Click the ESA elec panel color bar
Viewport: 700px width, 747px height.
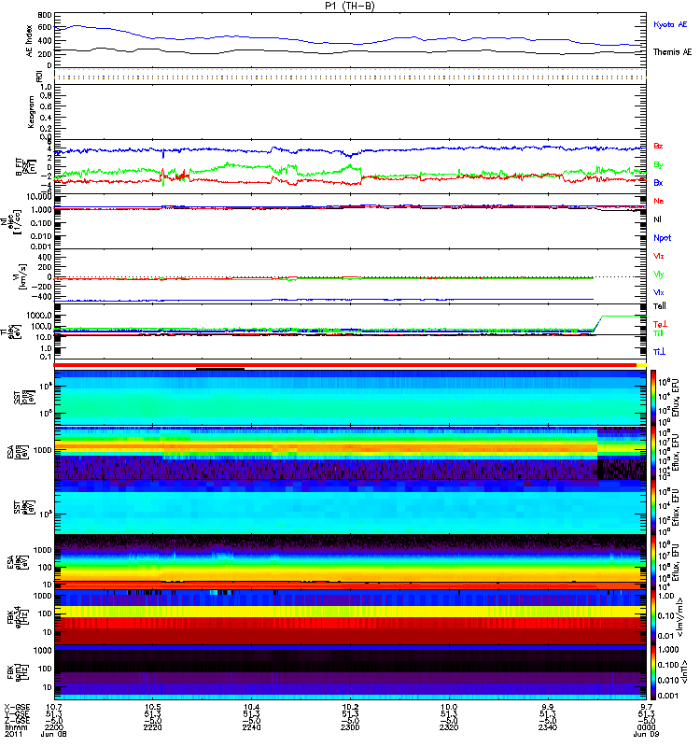pos(653,562)
